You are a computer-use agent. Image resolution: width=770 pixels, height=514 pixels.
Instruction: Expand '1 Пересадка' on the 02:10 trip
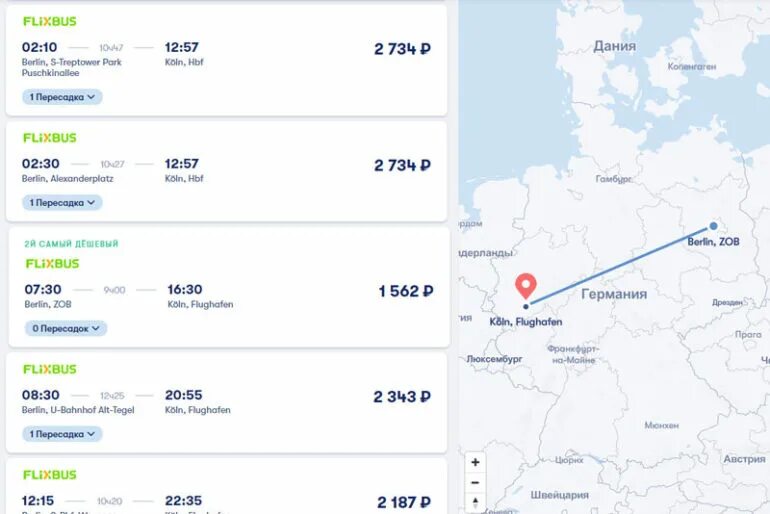62,97
